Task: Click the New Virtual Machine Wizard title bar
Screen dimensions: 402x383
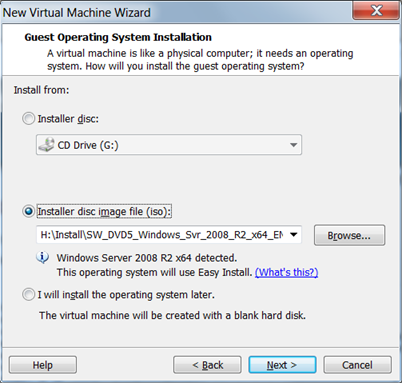Action: 177,12
